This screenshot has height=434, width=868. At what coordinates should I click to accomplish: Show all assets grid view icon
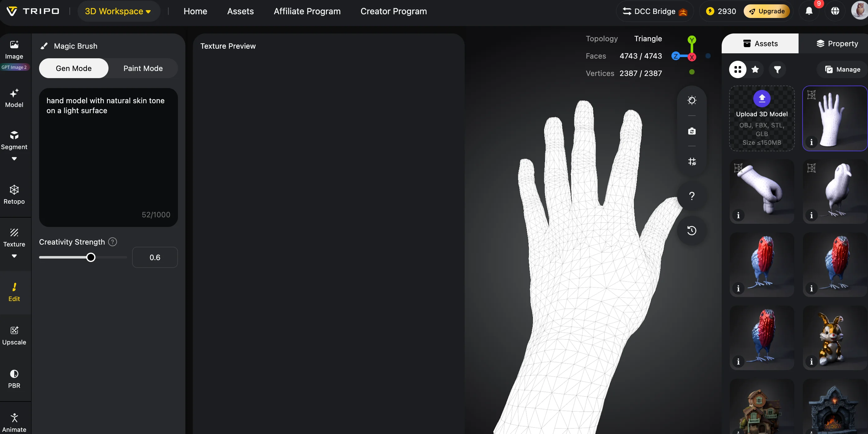[x=737, y=69]
